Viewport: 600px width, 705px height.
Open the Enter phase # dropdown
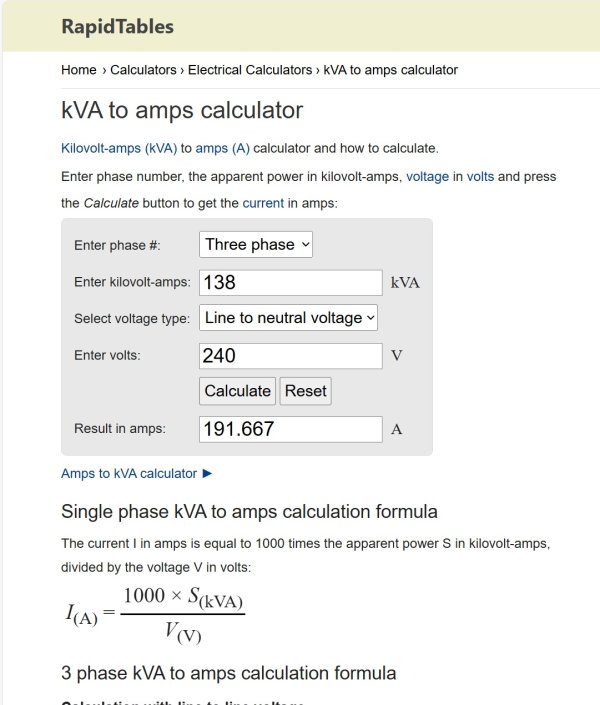[257, 244]
